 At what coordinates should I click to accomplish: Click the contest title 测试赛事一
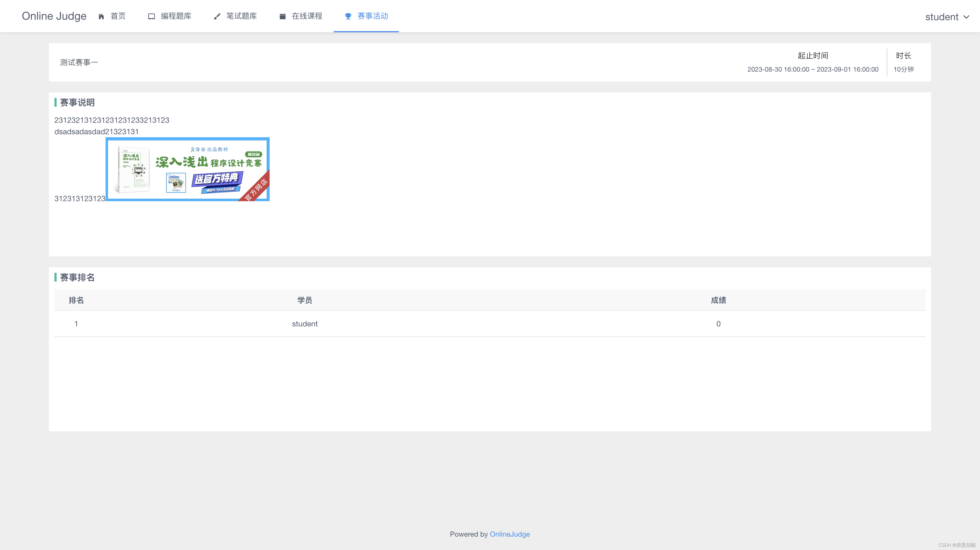[x=78, y=62]
